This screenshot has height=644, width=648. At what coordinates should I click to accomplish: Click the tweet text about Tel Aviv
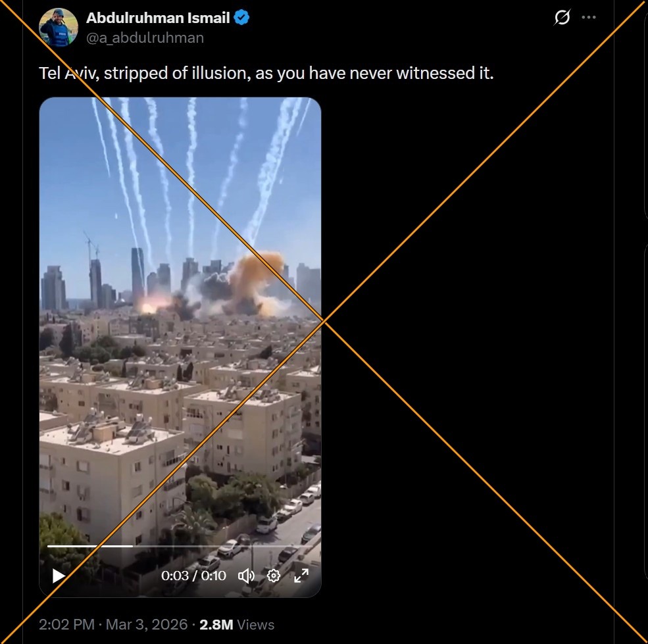point(266,73)
